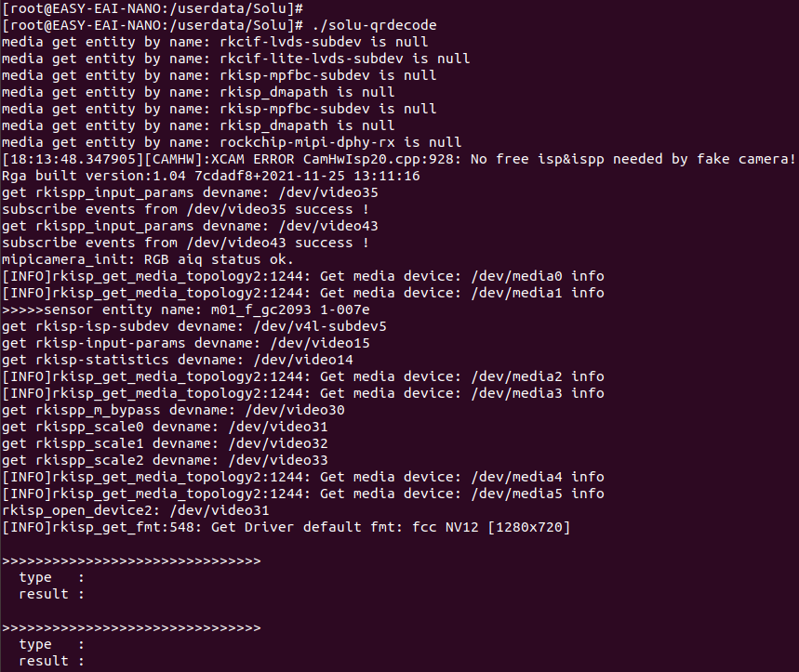799x672 pixels.
Task: Click the Rga built version line
Action: (211, 177)
